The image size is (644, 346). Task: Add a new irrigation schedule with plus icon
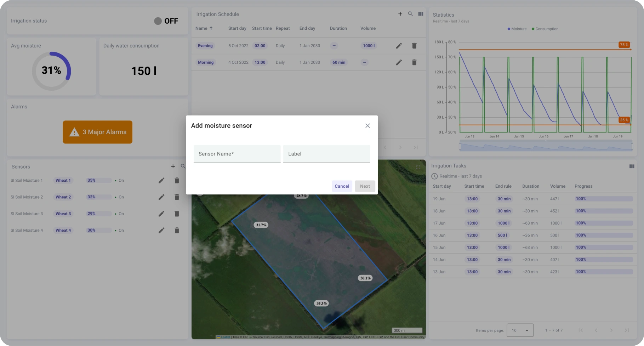tap(400, 14)
